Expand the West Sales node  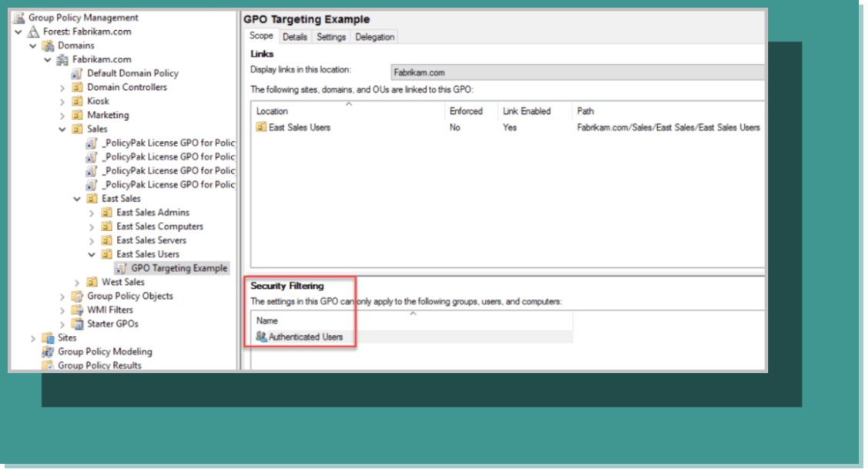[x=77, y=283]
